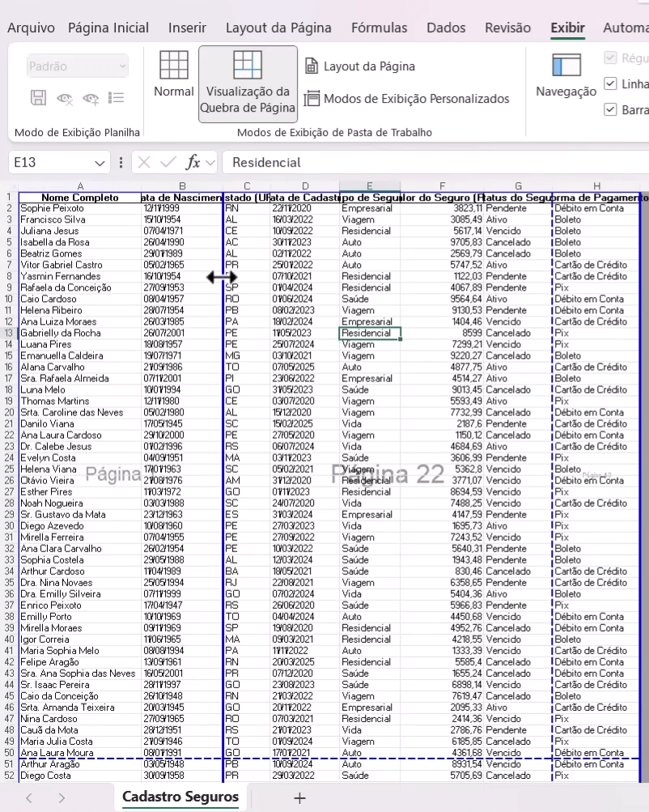Click Arthur Aragão cell
Viewport: 649px width, 812px height.
tap(79, 764)
